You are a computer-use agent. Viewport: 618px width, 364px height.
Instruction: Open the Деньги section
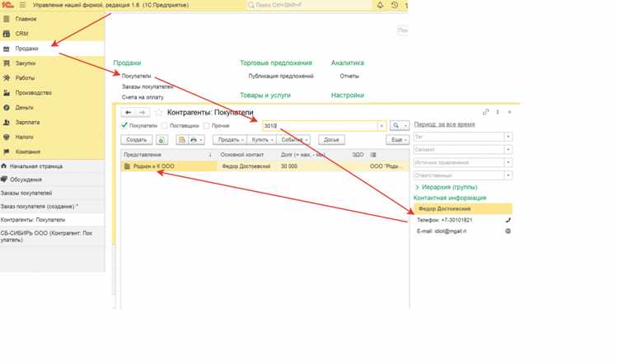pyautogui.click(x=52, y=108)
